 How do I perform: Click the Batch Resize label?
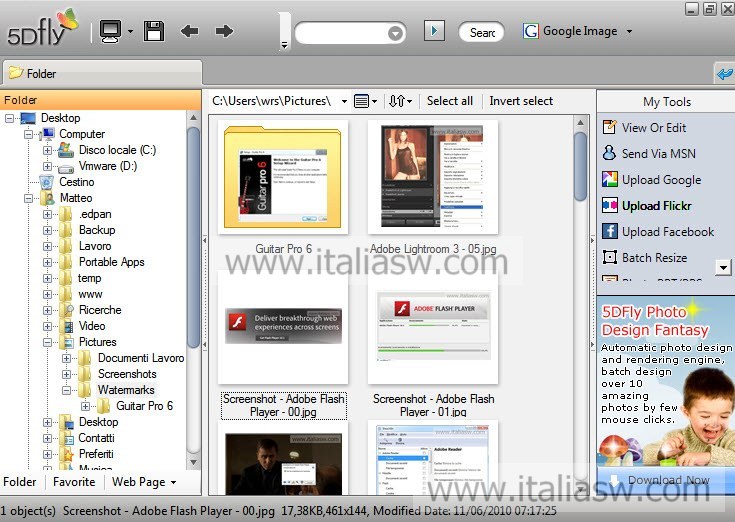click(x=654, y=258)
